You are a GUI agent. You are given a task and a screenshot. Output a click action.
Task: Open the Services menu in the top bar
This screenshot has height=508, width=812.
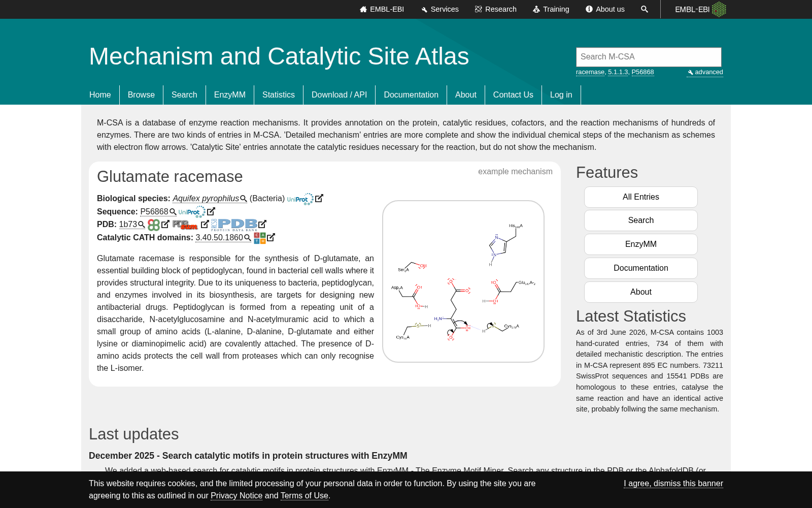click(439, 9)
